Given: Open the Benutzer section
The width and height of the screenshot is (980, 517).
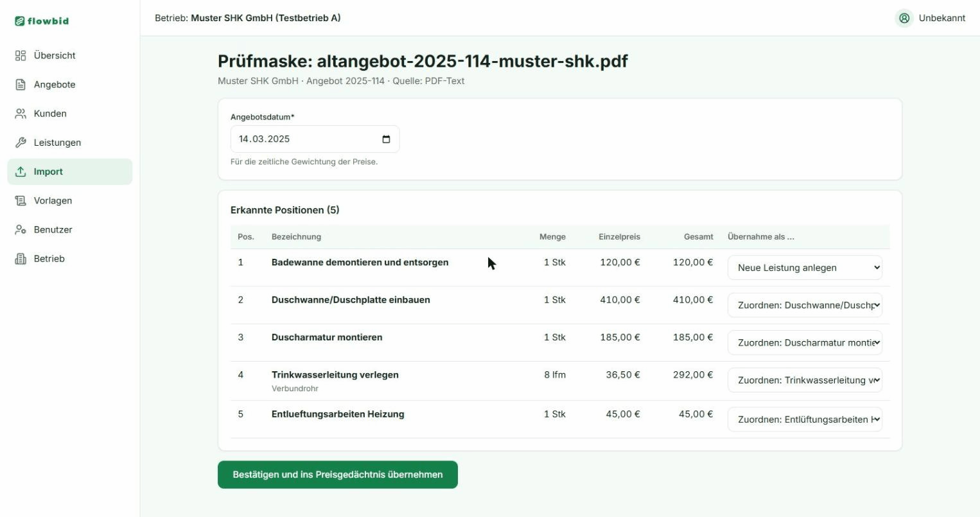Looking at the screenshot, I should click(69, 230).
